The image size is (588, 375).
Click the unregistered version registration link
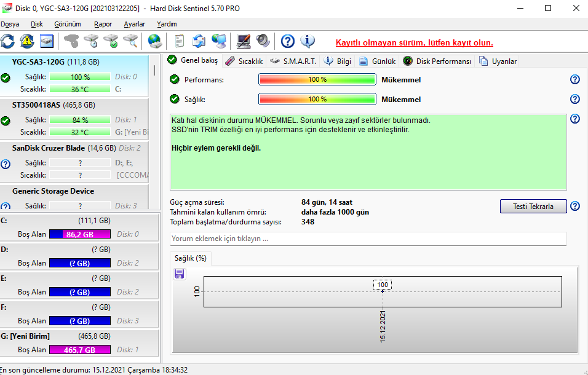415,42
